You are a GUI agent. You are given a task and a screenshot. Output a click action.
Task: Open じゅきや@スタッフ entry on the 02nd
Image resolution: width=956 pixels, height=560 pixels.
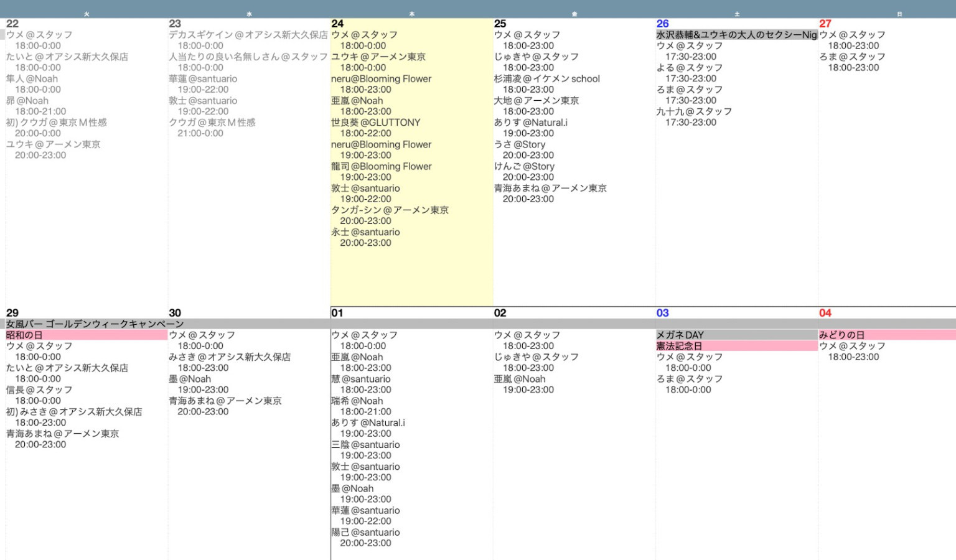click(537, 357)
